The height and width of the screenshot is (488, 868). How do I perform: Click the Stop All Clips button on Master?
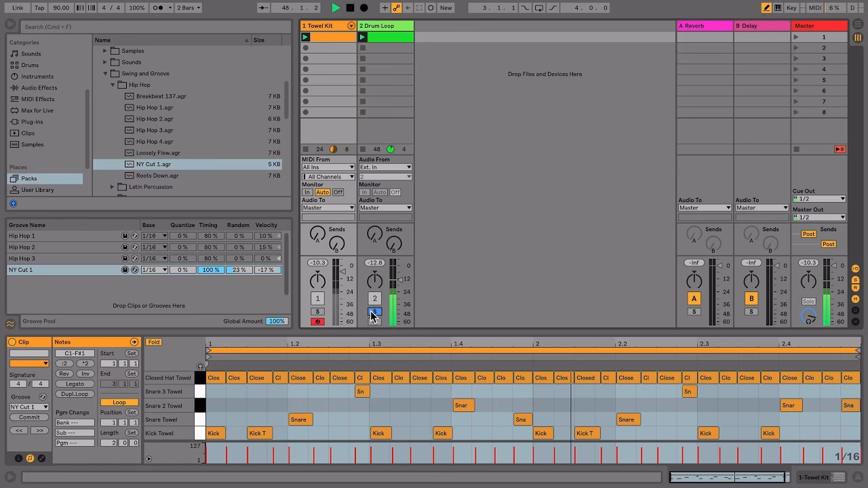(796, 149)
